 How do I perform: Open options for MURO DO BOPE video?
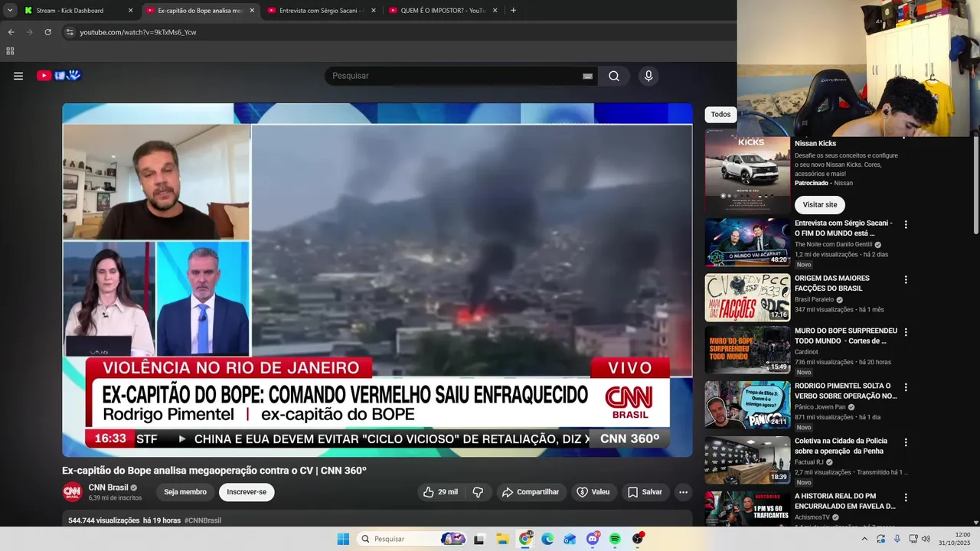pyautogui.click(x=906, y=332)
